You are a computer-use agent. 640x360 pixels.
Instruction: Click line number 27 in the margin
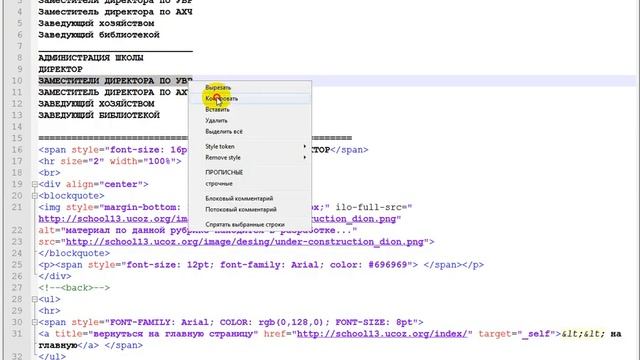click(16, 288)
